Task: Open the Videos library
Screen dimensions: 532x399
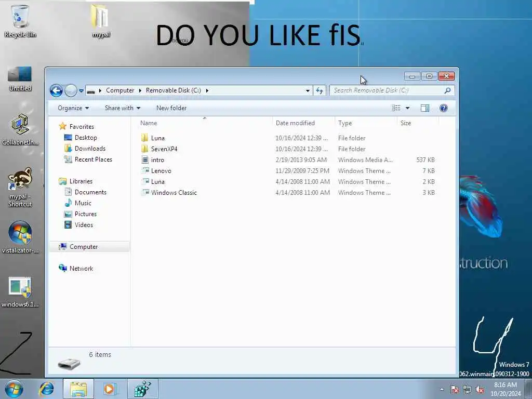Action: [84, 224]
